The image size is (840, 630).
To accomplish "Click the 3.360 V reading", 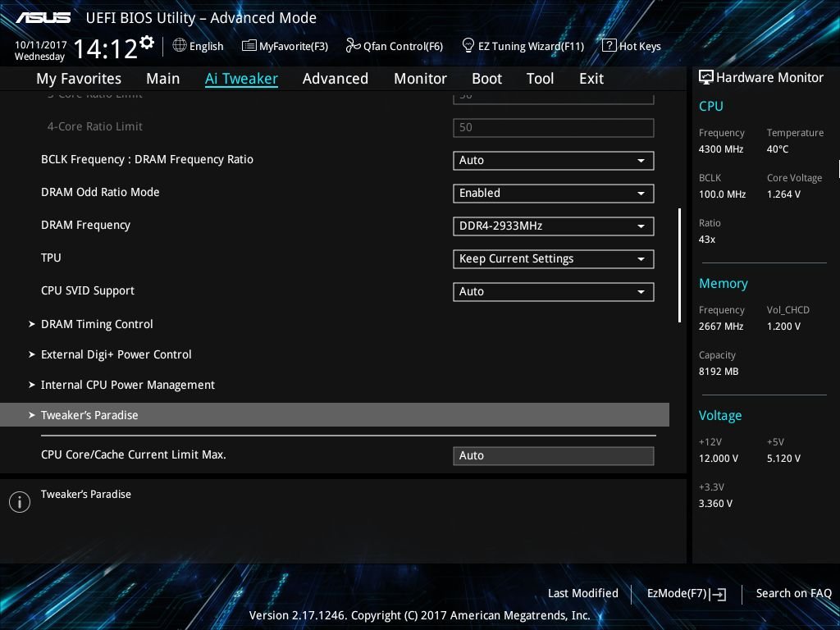I will [715, 504].
